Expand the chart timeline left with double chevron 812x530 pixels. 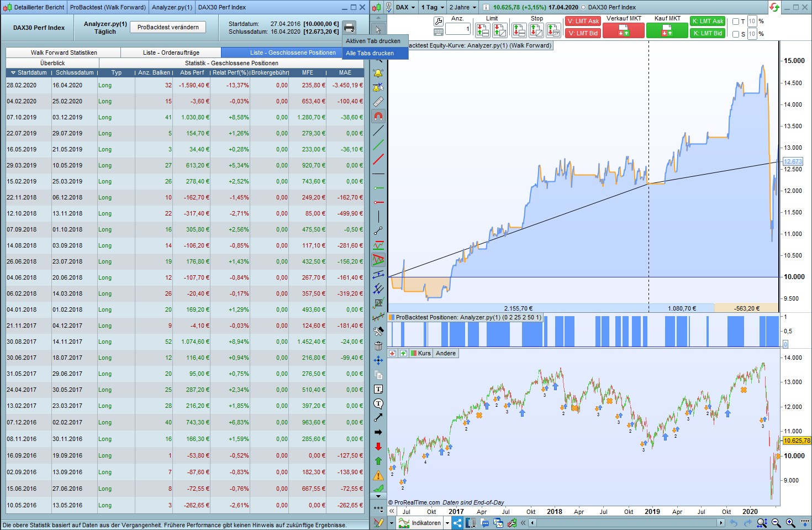(x=392, y=511)
